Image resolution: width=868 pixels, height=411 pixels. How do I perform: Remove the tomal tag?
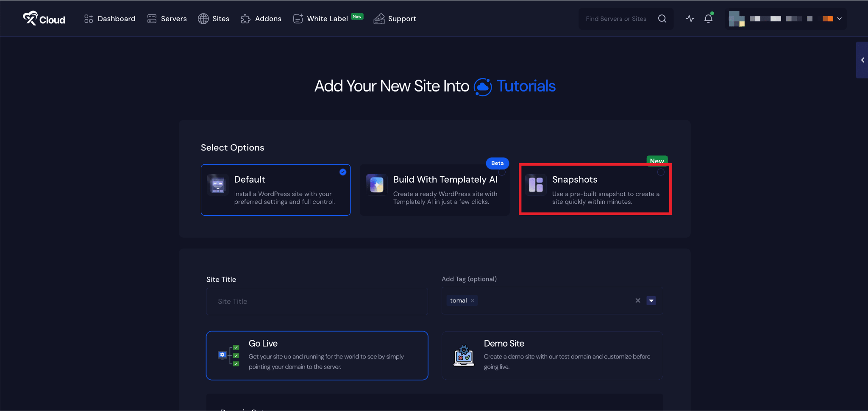473,301
